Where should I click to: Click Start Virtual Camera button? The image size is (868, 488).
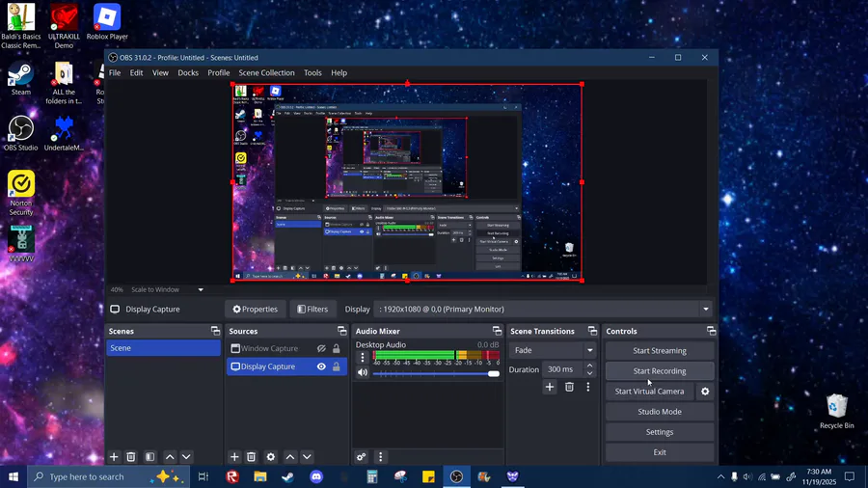tap(649, 392)
